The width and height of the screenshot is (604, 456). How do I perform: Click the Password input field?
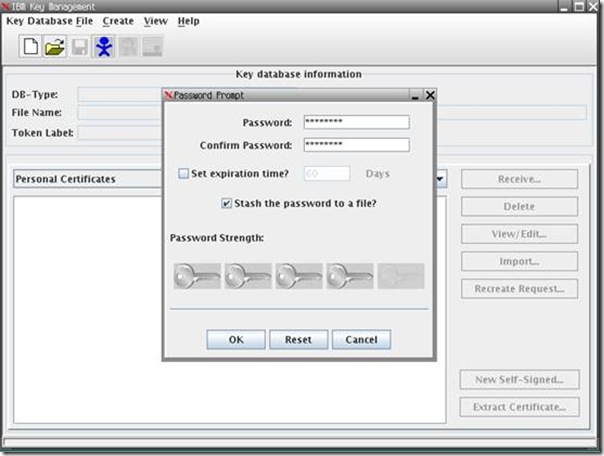(x=356, y=122)
